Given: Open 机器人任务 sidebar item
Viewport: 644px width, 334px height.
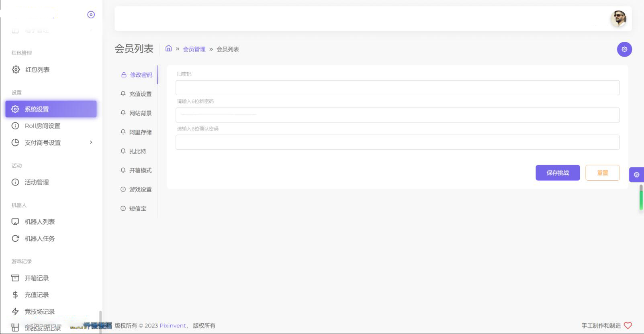Looking at the screenshot, I should coord(51,238).
